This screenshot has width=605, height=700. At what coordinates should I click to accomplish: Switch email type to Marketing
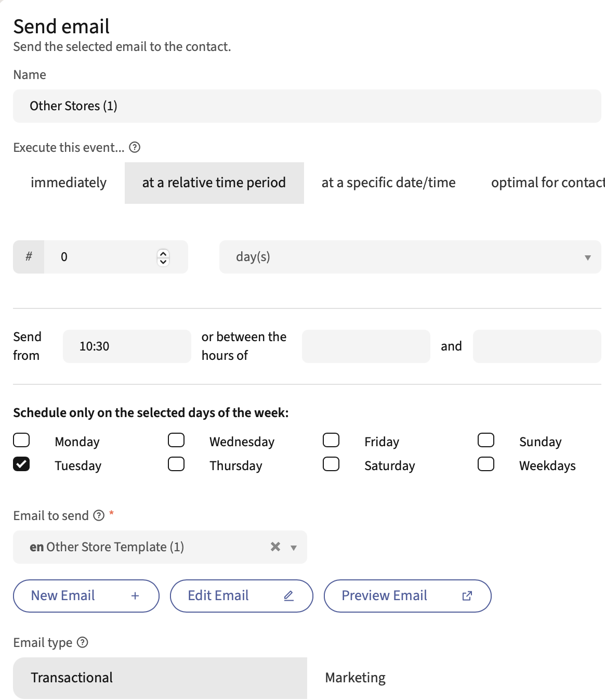tap(356, 678)
